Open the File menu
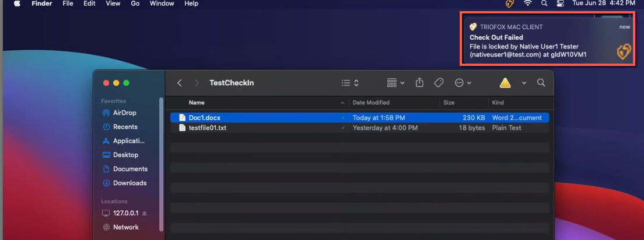 point(68,4)
